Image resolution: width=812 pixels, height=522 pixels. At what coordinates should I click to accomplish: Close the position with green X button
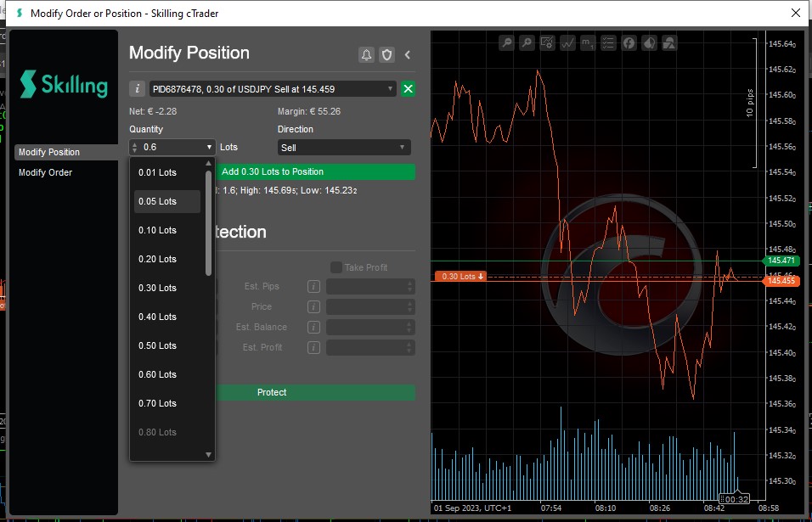[408, 89]
